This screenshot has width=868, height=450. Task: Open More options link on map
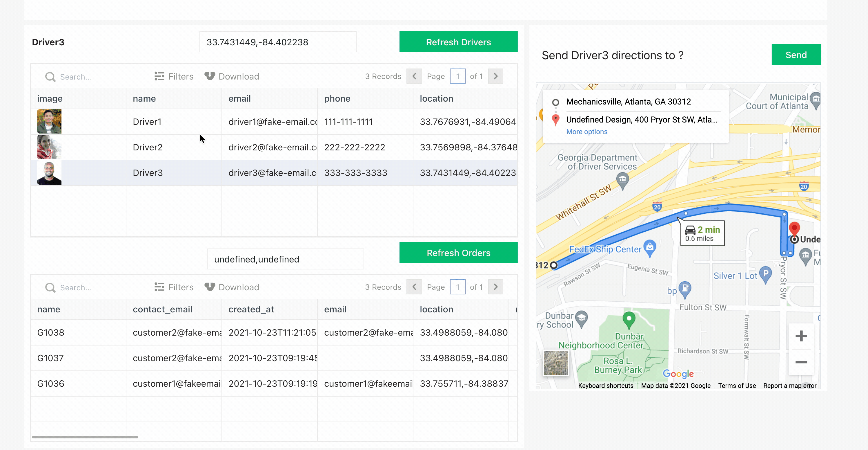[x=587, y=132]
